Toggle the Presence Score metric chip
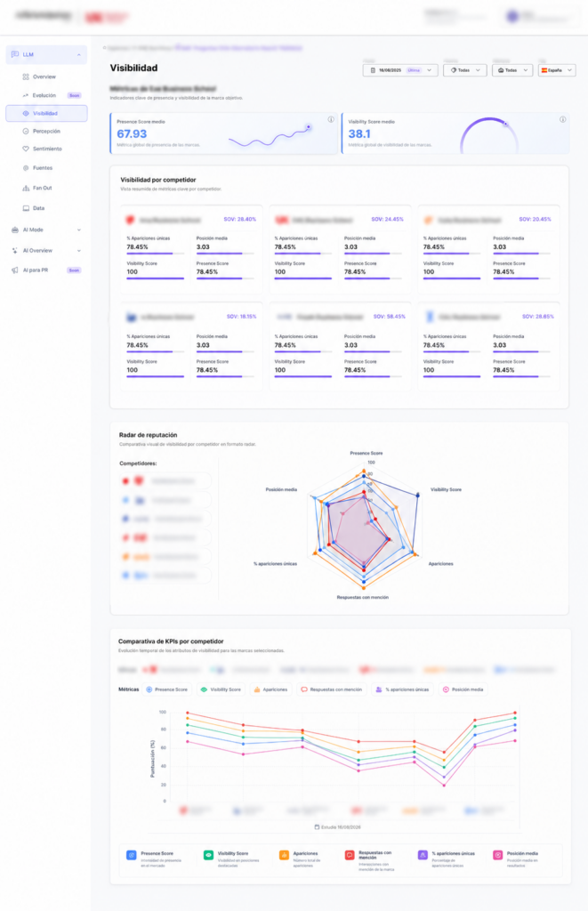Screen dimensions: 588x911 pos(166,689)
